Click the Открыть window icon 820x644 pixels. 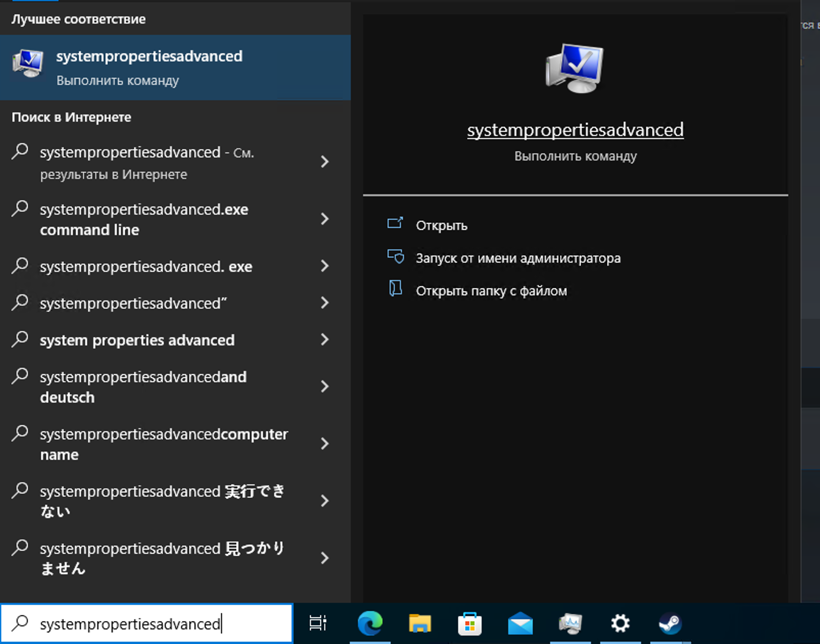(x=395, y=223)
